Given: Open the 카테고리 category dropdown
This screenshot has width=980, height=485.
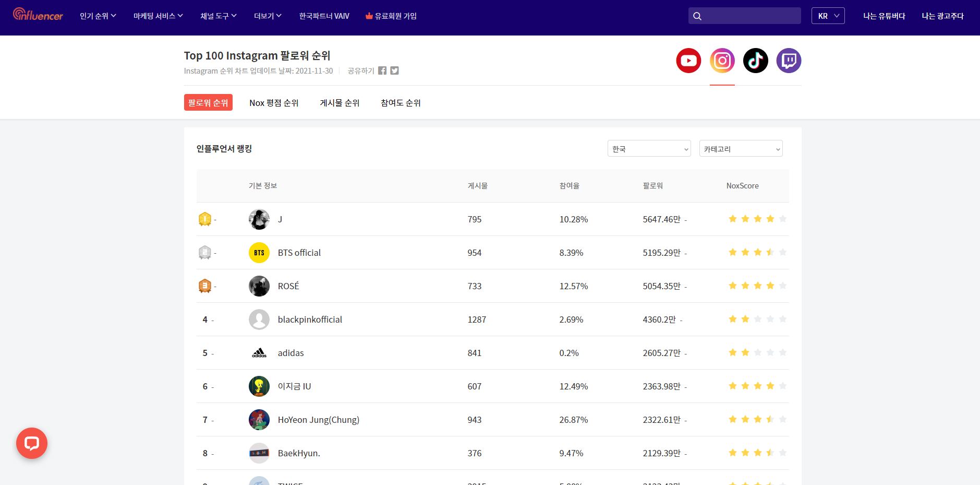Looking at the screenshot, I should [741, 149].
